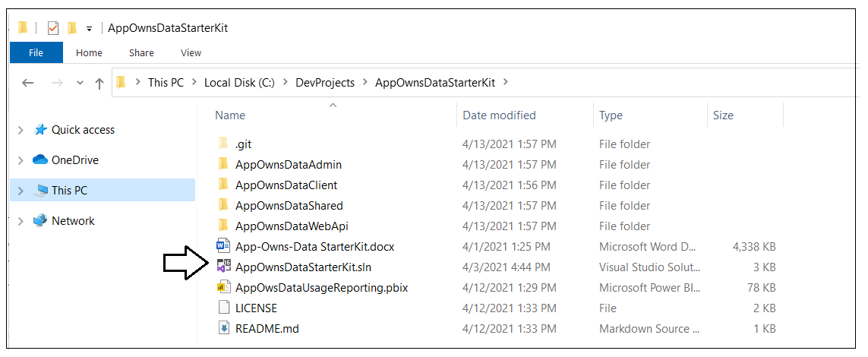Click the 4,338 KB size value
This screenshot has height=357, width=868.
coord(754,246)
